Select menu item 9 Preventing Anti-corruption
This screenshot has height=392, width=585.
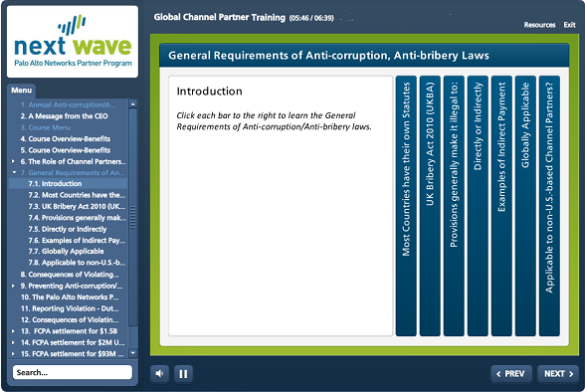click(x=72, y=286)
